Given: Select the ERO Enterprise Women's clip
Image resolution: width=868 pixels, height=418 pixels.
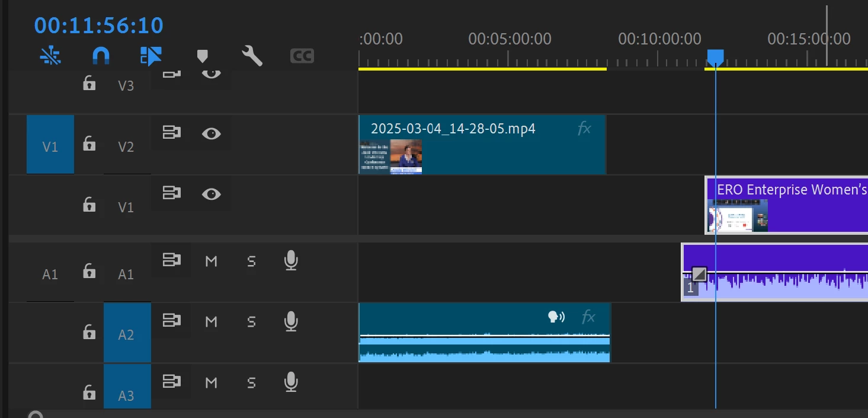Looking at the screenshot, I should coord(786,205).
